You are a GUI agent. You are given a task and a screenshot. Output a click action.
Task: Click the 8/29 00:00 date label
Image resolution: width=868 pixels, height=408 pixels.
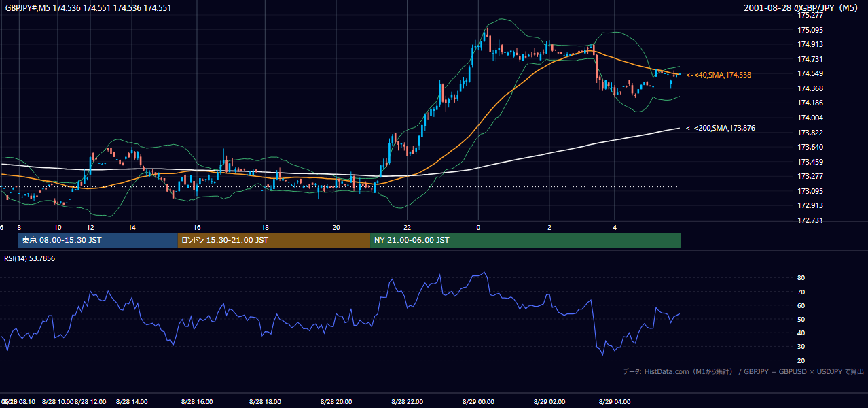pos(478,401)
